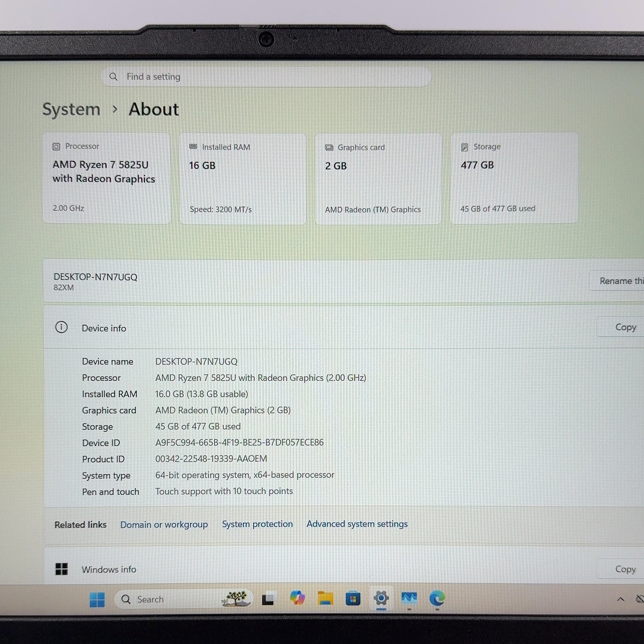Image resolution: width=644 pixels, height=644 pixels.
Task: Go back to System in the breadcrumb
Action: pyautogui.click(x=71, y=109)
